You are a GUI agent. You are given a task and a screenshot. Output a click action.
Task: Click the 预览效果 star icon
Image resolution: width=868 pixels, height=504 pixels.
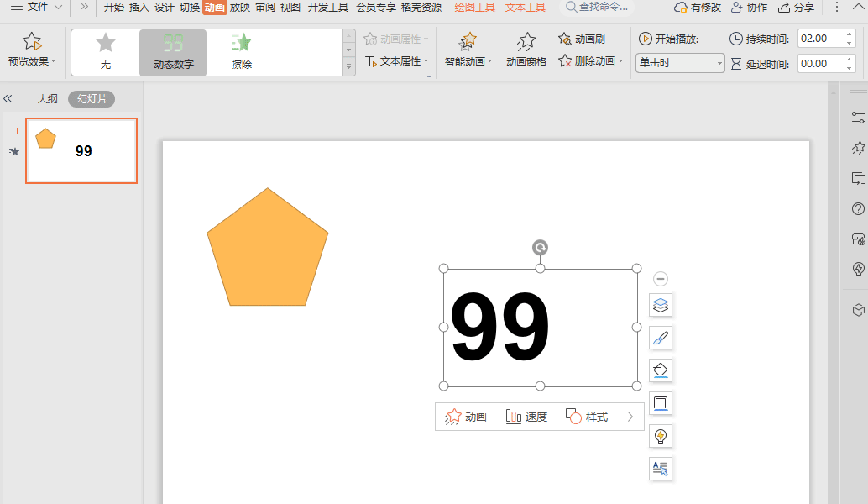pos(32,41)
